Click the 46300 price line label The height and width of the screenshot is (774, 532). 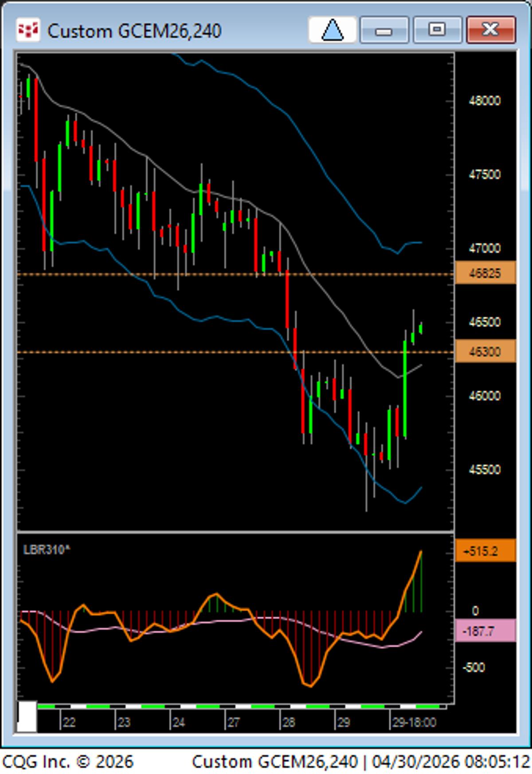pyautogui.click(x=485, y=351)
